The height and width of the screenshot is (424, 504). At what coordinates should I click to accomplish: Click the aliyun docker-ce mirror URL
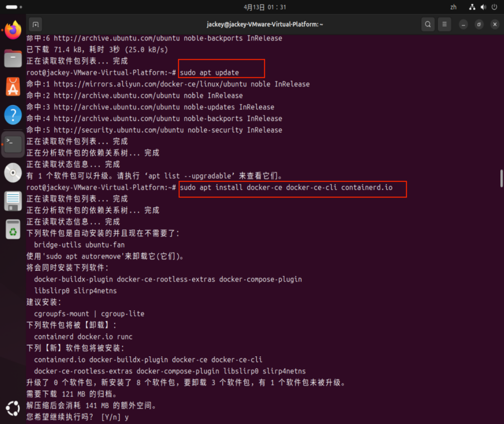pos(150,84)
